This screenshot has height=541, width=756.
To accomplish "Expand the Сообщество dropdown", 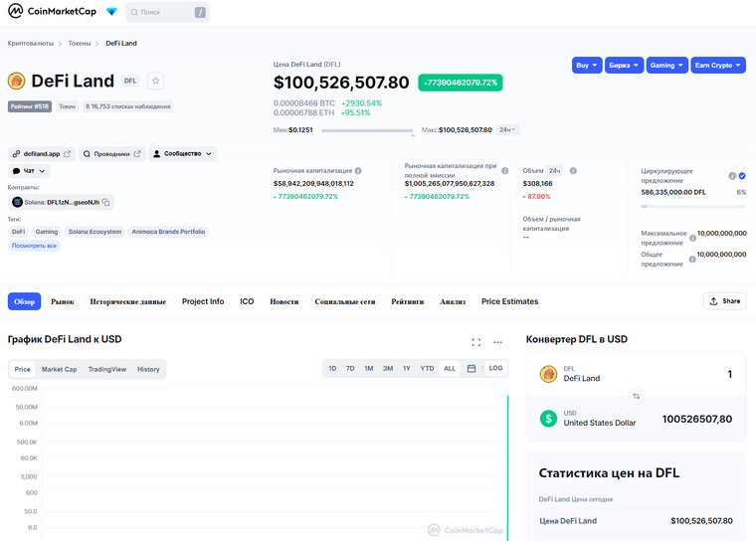I will pyautogui.click(x=183, y=154).
